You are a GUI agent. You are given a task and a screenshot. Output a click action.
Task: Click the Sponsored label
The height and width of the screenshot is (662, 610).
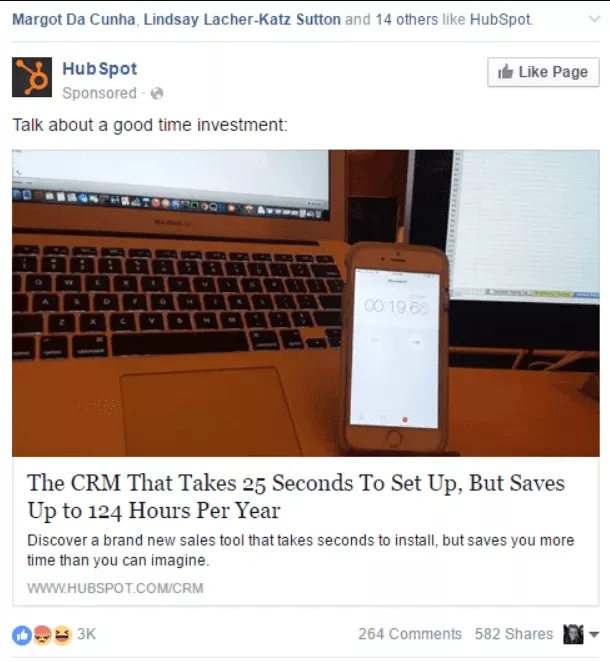coord(100,93)
